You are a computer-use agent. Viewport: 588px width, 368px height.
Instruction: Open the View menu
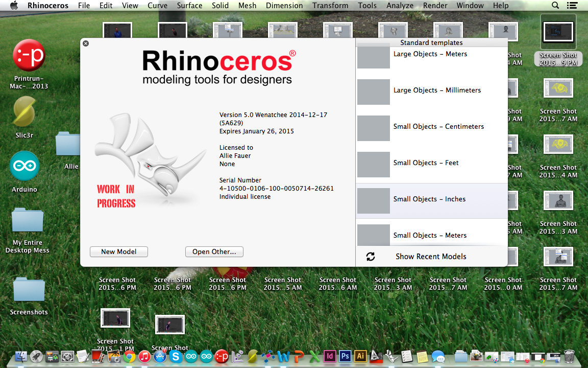pyautogui.click(x=130, y=5)
